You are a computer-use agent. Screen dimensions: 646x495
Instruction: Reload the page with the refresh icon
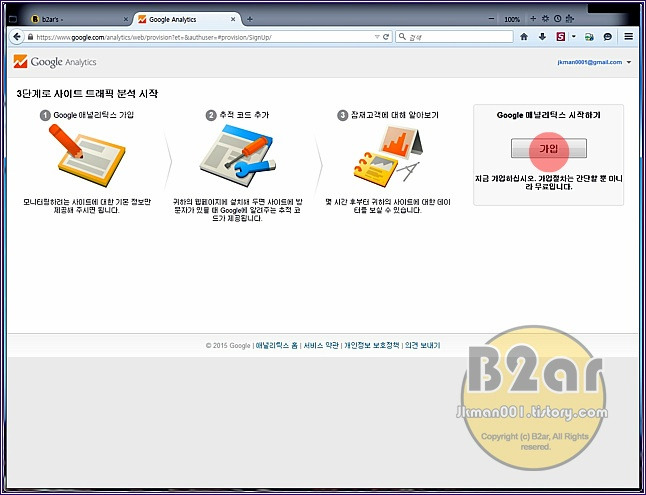click(386, 37)
